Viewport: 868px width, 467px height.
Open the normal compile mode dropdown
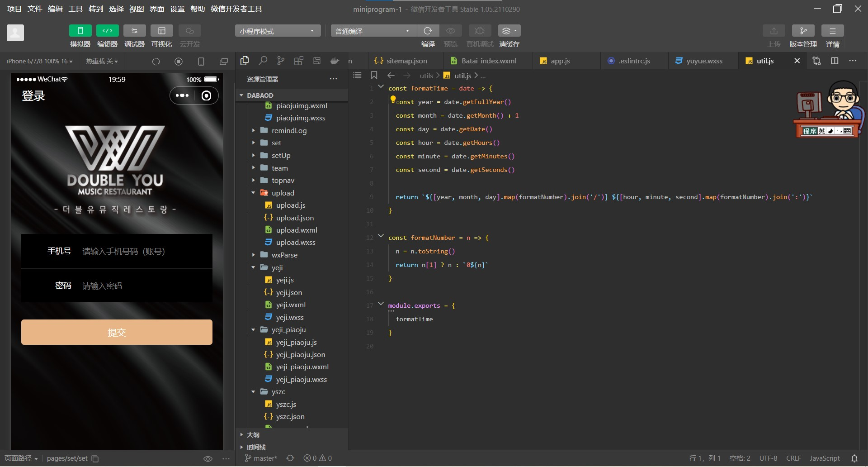(x=373, y=31)
